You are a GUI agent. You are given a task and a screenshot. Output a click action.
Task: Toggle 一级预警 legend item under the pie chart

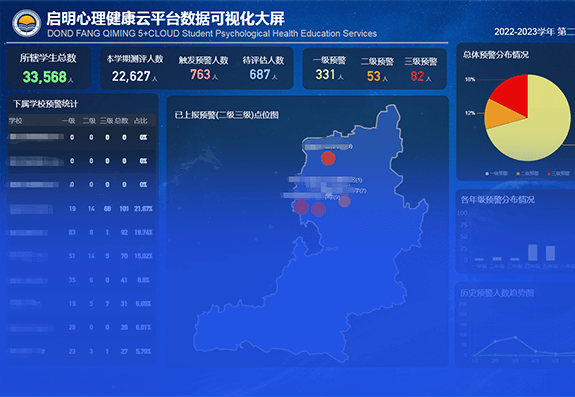click(497, 173)
